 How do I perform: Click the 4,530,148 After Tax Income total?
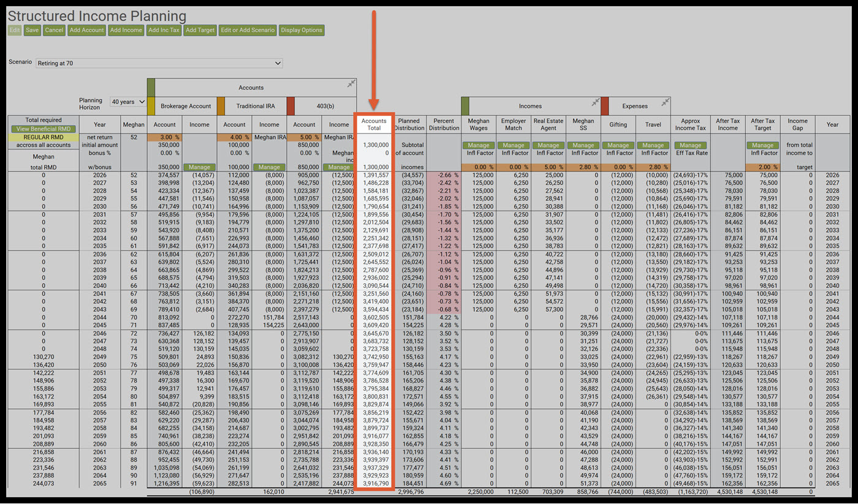coord(728,492)
